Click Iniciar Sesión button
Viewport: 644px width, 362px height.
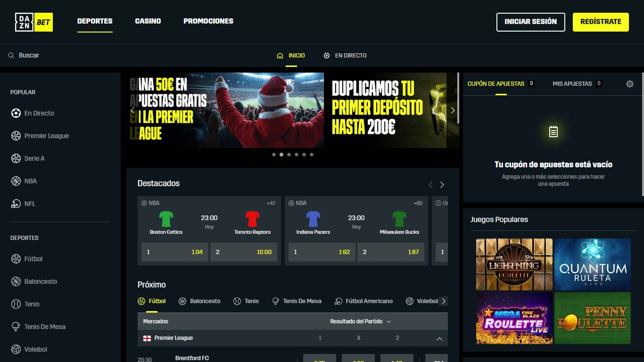531,22
